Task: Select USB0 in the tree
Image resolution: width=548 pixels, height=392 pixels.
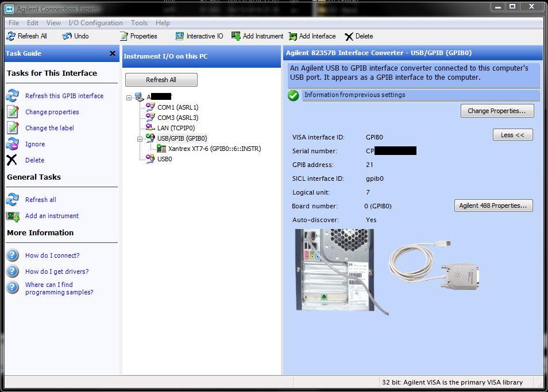Action: [165, 159]
